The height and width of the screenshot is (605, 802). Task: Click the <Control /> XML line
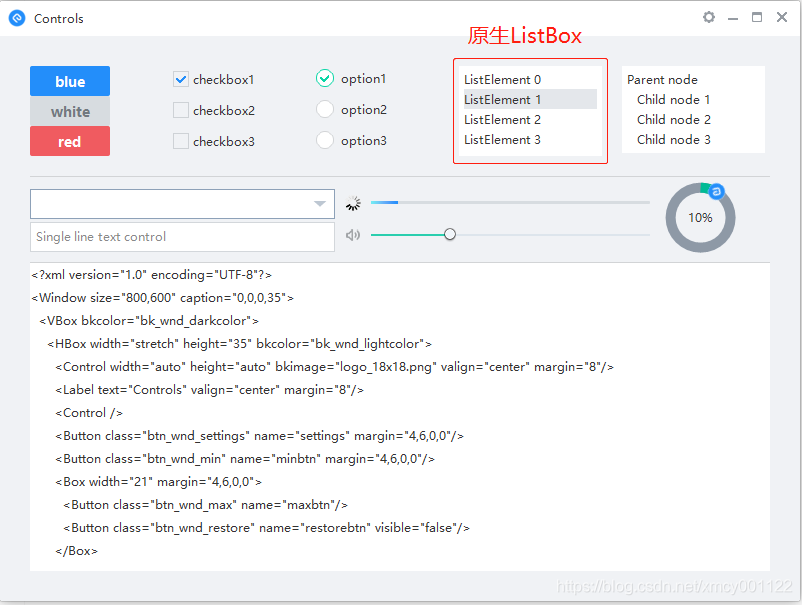point(89,413)
